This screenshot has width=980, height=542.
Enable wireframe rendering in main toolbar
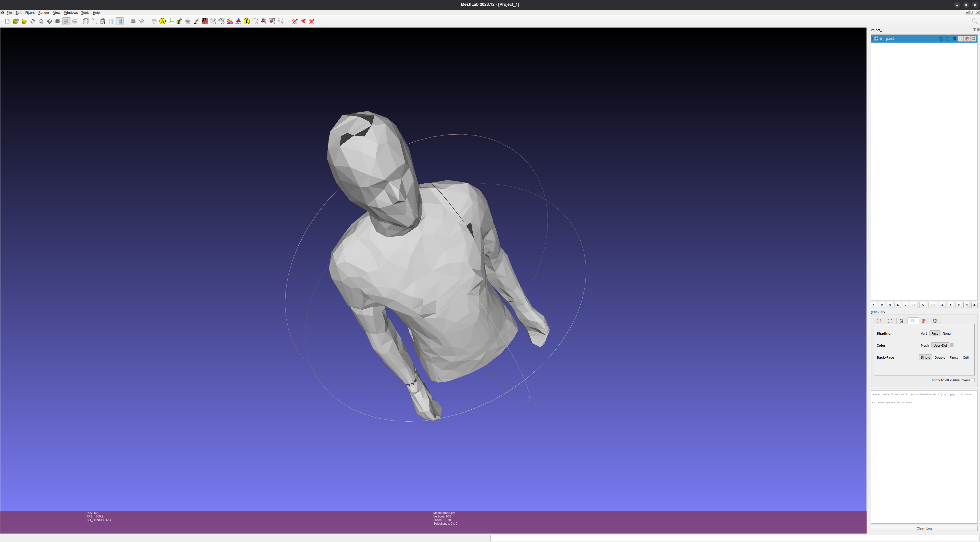pos(103,21)
